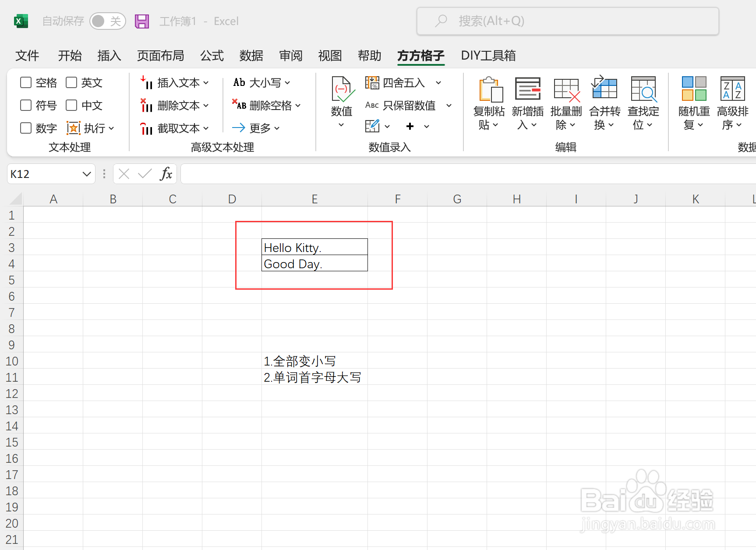Click the plus sign icon
The image size is (756, 550).
410,126
